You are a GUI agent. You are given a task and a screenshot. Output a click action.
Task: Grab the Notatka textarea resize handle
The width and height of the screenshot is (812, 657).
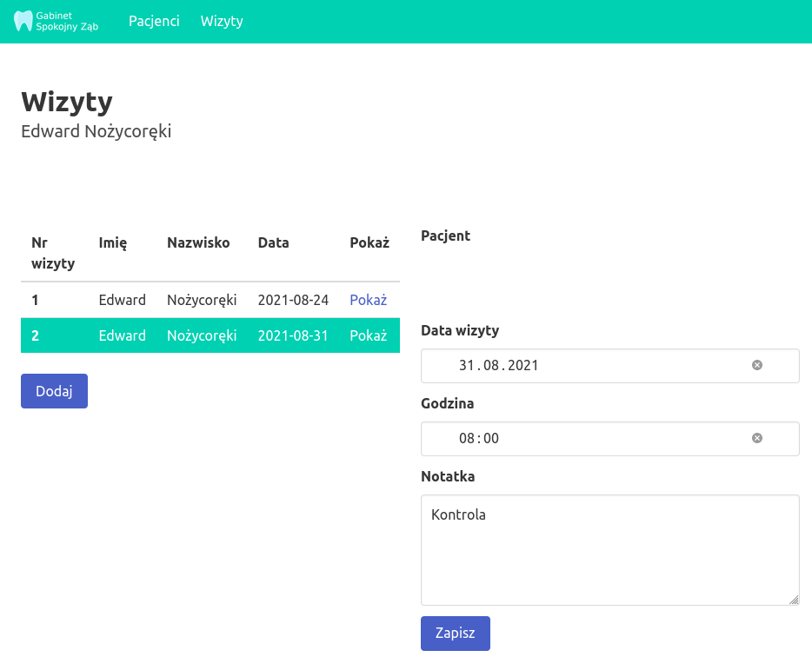793,600
